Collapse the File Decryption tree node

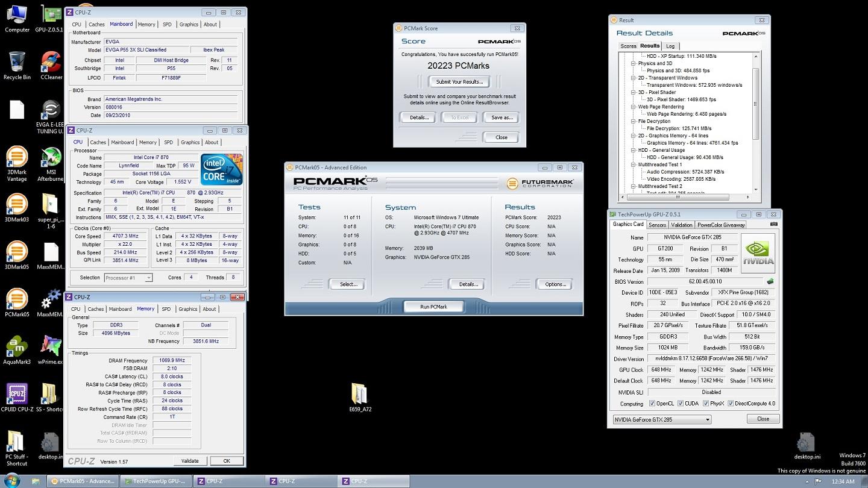[634, 121]
